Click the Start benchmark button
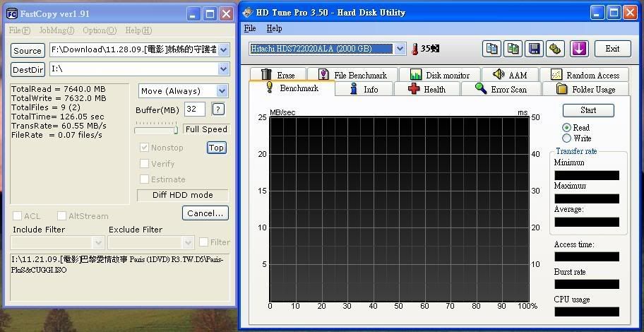Viewport: 644px width, 332px height. pos(588,110)
